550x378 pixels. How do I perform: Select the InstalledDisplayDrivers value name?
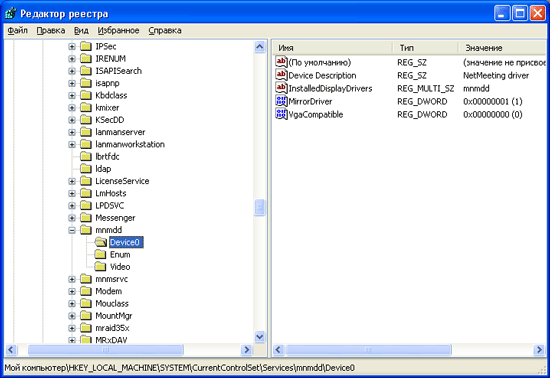pos(330,89)
